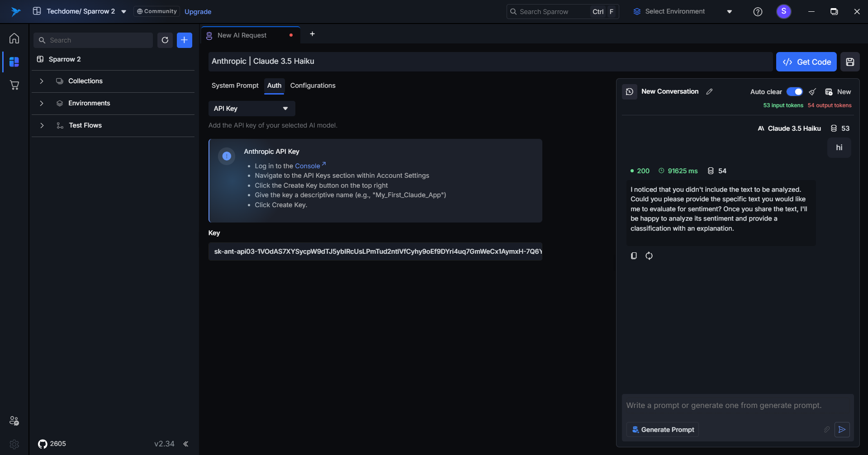This screenshot has height=455, width=868.
Task: Save the request using the disk icon
Action: pos(850,62)
